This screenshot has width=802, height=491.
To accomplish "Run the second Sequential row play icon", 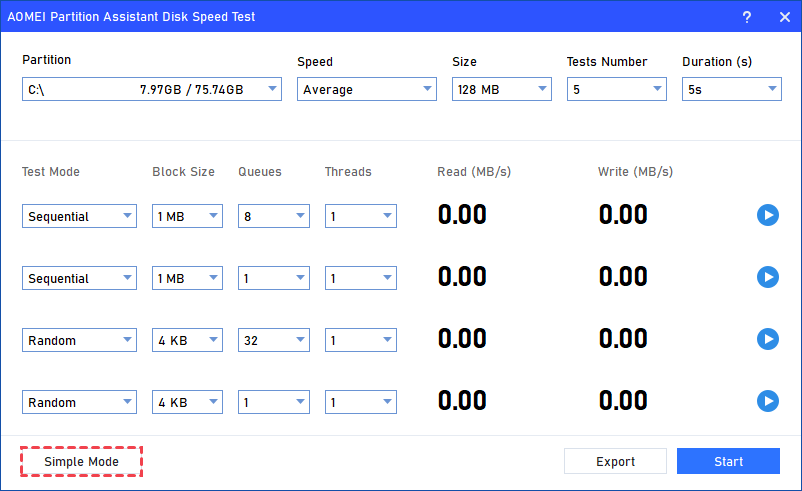I will 767,277.
